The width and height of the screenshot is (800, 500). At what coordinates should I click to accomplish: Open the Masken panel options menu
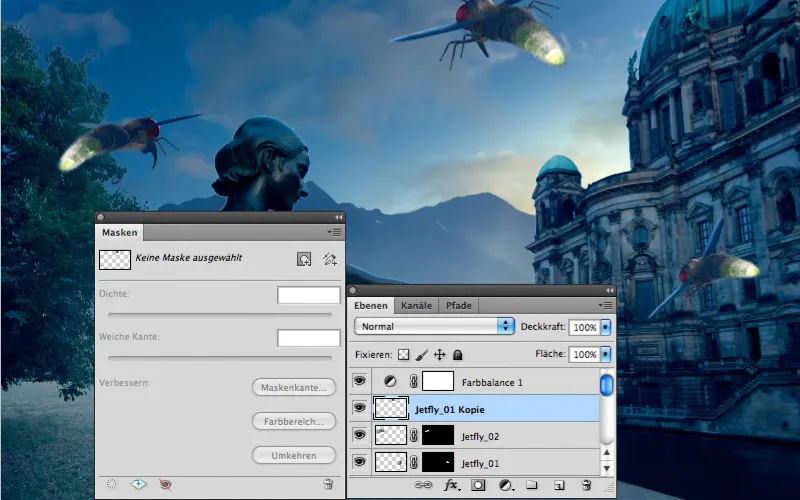(x=335, y=233)
